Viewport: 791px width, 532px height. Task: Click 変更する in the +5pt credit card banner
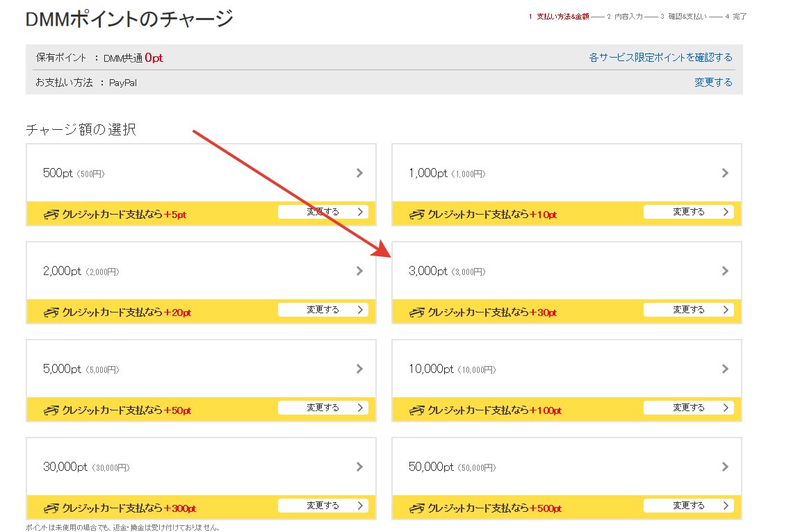pyautogui.click(x=323, y=212)
